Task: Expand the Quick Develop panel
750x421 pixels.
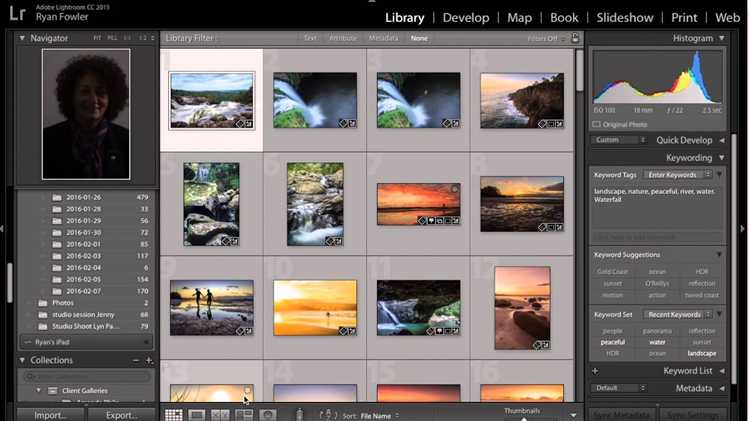Action: [722, 140]
